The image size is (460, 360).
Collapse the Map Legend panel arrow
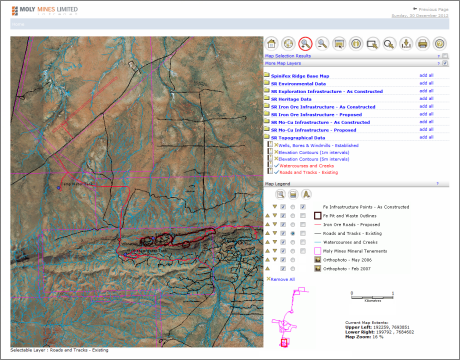[438, 184]
